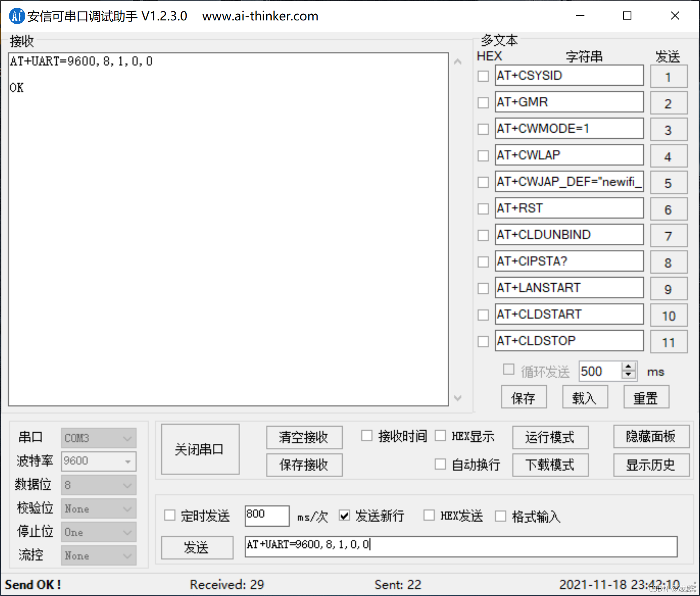
Task: Check the 循环发送 loop send checkbox
Action: (508, 369)
